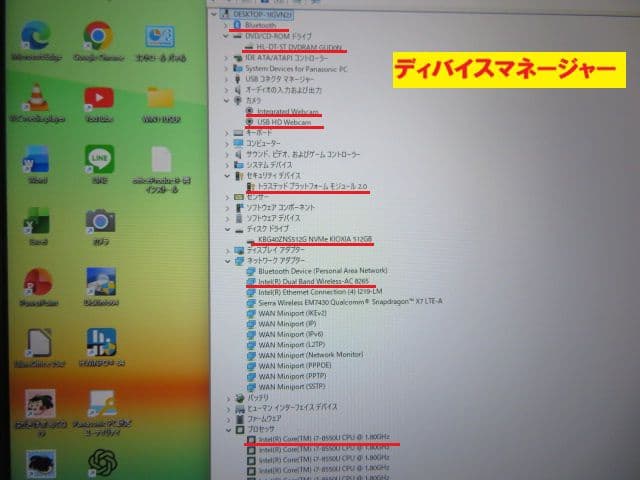Viewport: 640px width, 480px height.
Task: Expand IDE ATA/ATAPI コントローラー category
Action: (227, 58)
